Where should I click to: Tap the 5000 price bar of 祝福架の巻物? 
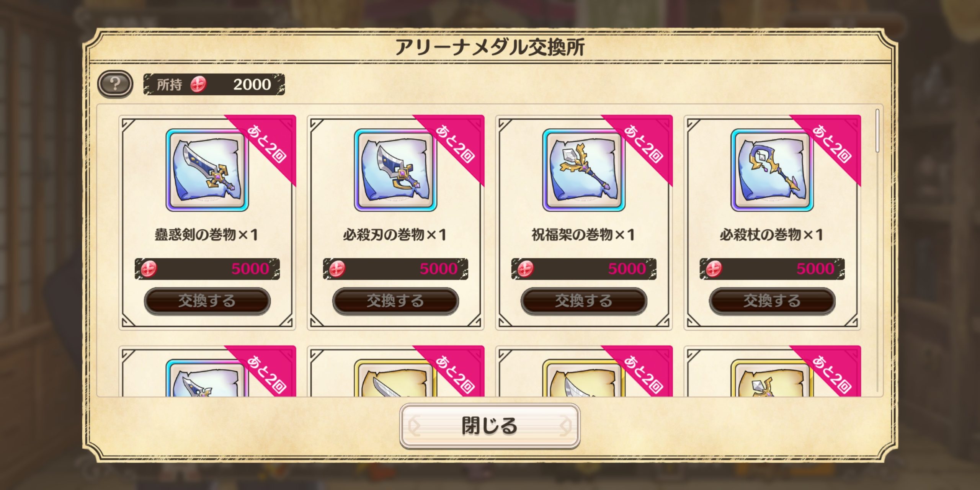pos(584,269)
